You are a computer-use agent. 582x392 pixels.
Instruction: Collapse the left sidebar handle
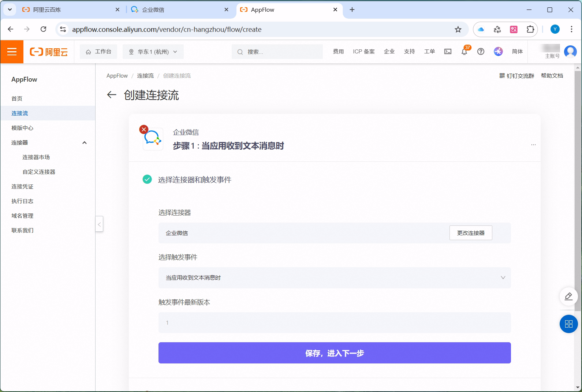[x=99, y=224]
